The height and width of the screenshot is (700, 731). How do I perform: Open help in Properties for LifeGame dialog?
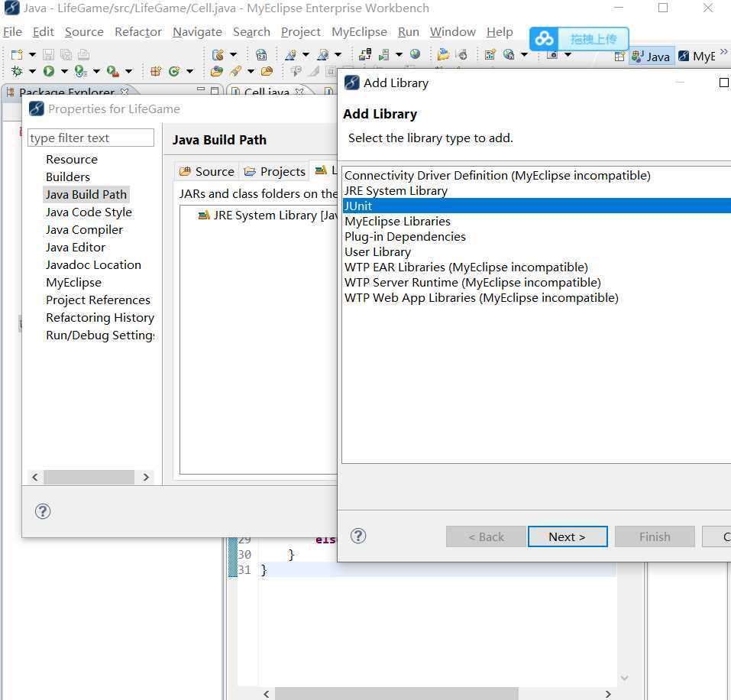[x=43, y=511]
